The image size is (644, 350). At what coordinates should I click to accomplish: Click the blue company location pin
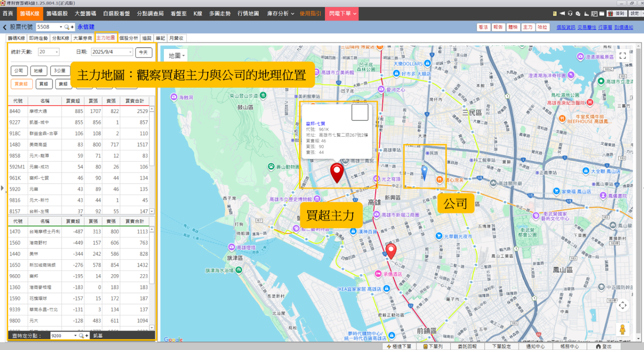coord(424,173)
